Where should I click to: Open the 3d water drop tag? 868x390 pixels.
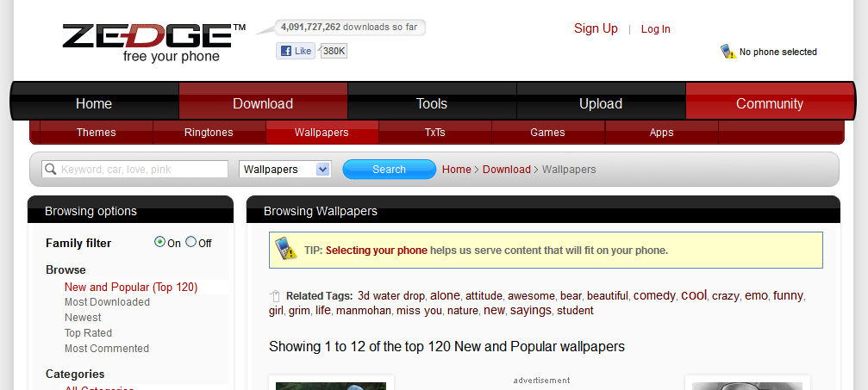pos(391,295)
